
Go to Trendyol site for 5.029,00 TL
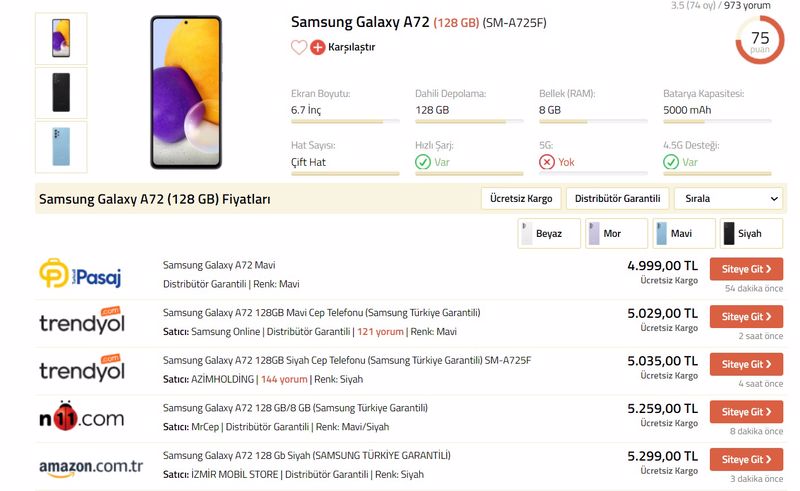tap(746, 316)
